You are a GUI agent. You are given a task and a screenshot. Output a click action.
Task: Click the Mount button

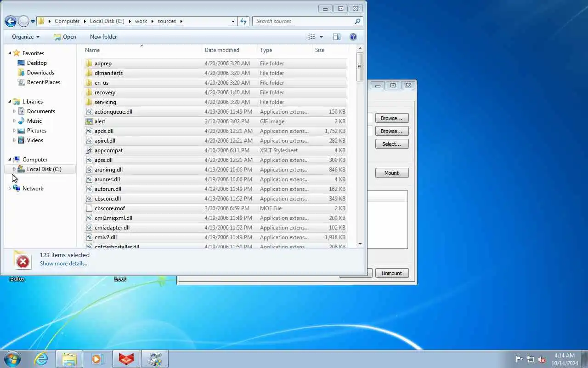click(x=392, y=173)
